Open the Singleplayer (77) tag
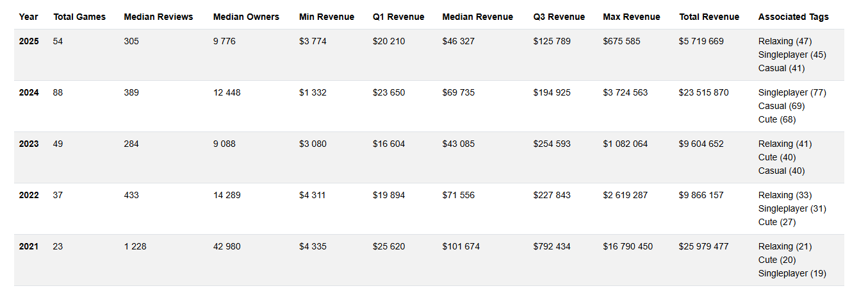868x295 pixels. (x=792, y=92)
